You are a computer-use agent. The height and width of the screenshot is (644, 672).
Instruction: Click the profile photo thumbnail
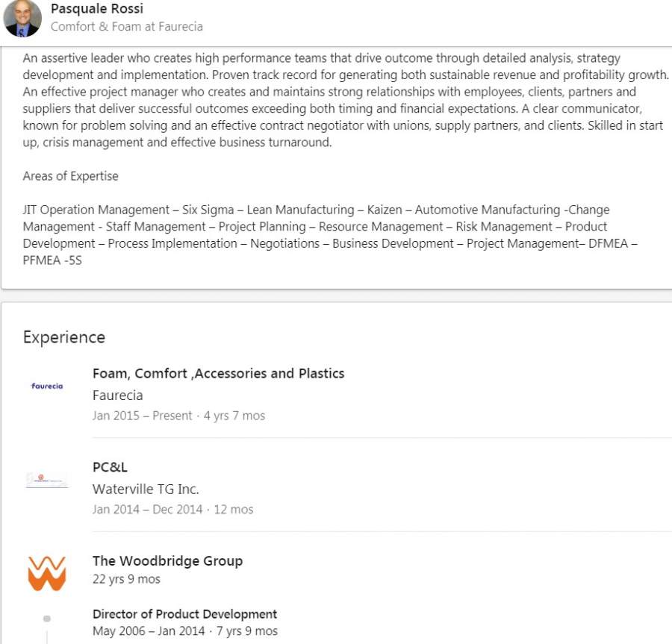22,18
